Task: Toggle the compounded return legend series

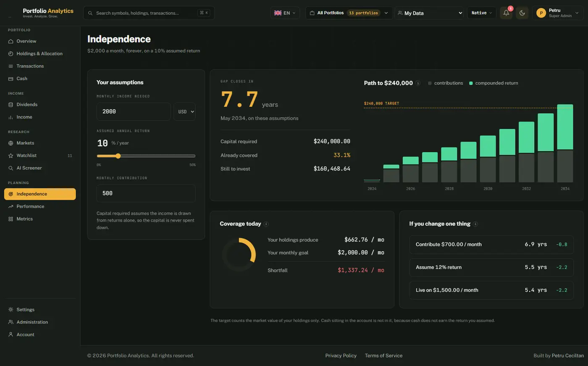Action: pos(493,83)
